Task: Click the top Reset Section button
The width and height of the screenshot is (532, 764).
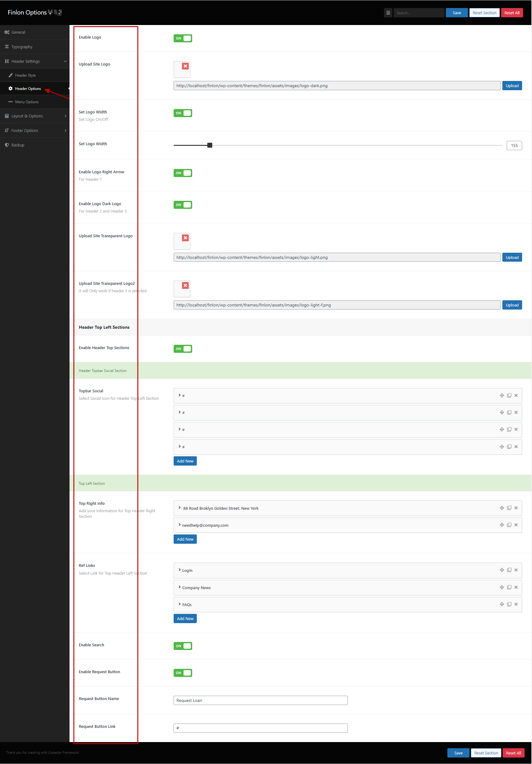Action: (484, 13)
